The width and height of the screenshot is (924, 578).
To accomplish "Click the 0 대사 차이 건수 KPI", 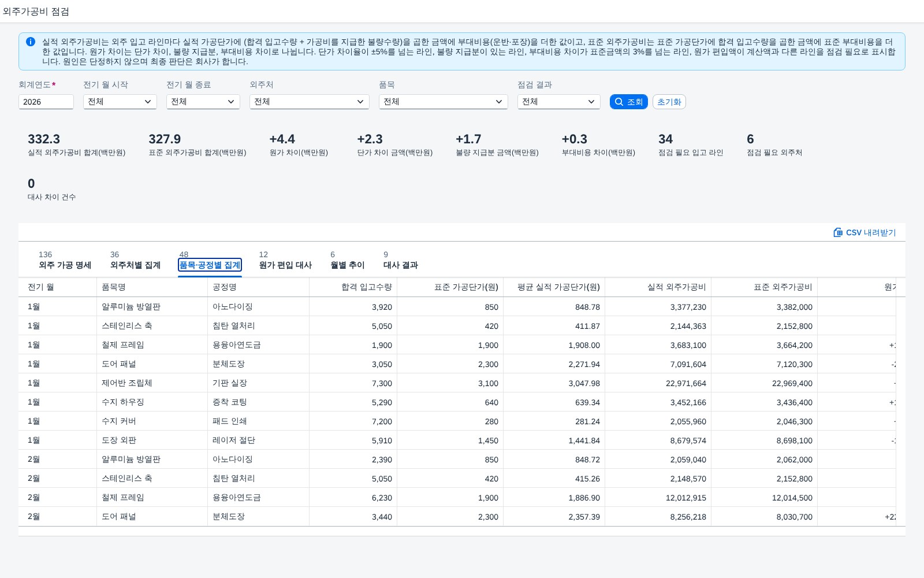I will click(x=51, y=189).
